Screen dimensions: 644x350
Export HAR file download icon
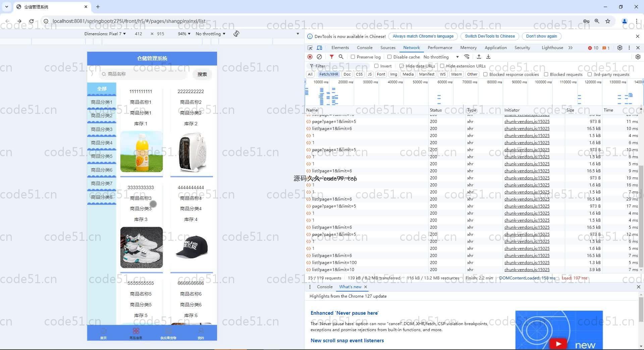pyautogui.click(x=488, y=57)
